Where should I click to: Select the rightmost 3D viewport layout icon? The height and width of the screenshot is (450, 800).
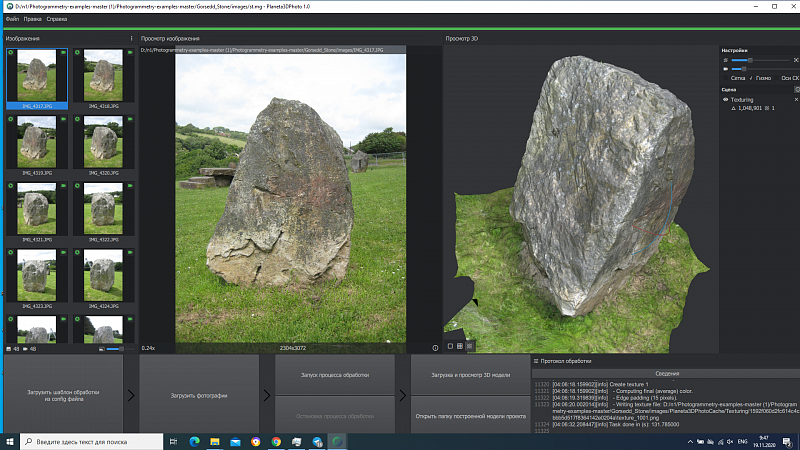click(x=470, y=346)
